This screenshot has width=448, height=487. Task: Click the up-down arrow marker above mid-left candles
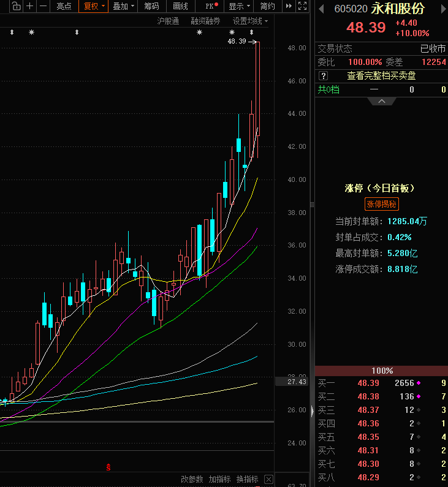(x=77, y=32)
